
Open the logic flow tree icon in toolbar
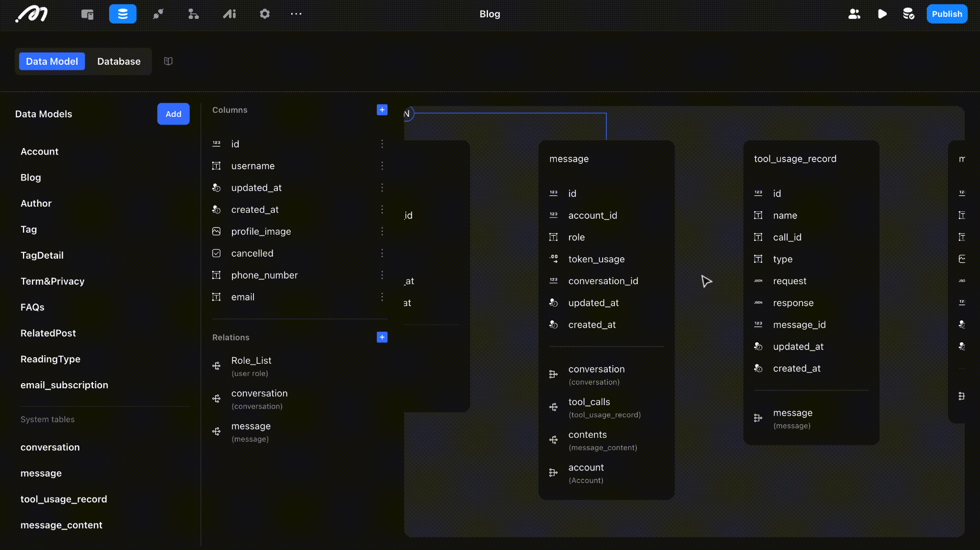click(x=193, y=14)
